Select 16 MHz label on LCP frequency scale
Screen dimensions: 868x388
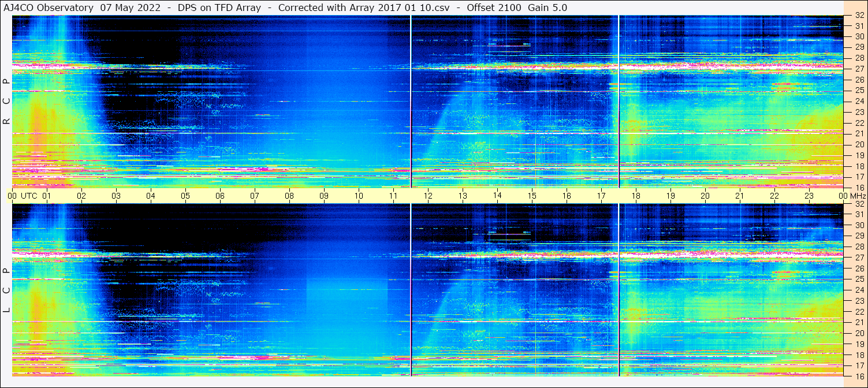pos(859,376)
